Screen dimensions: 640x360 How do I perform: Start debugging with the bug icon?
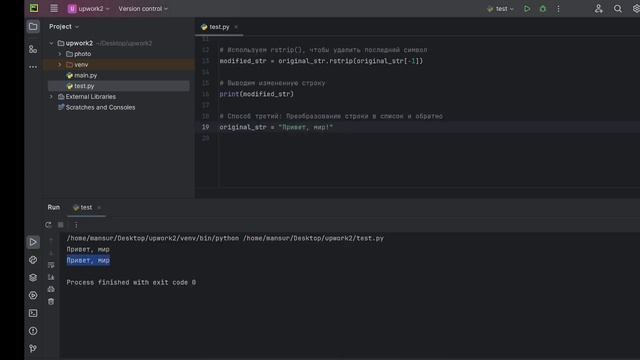[x=542, y=9]
